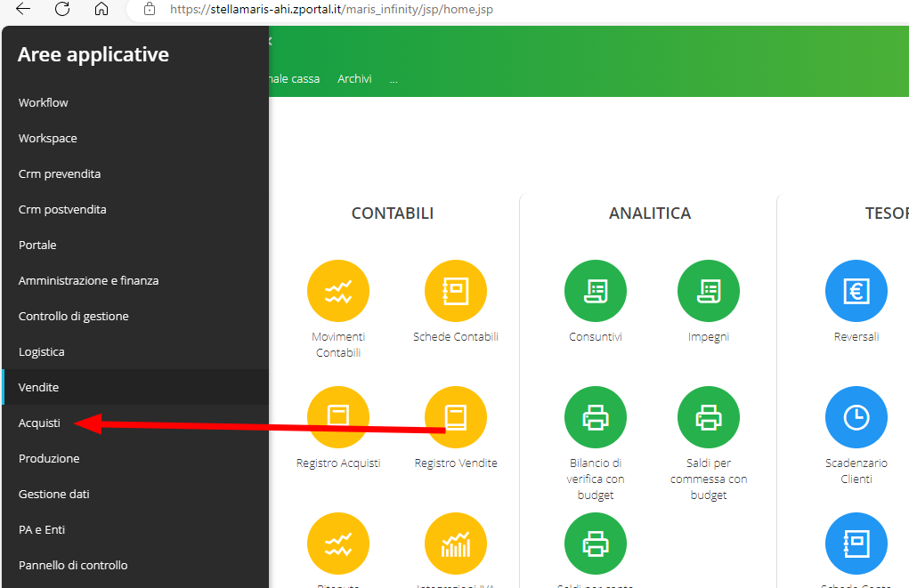Image resolution: width=909 pixels, height=588 pixels.
Task: Open Amministrazione e finanza area
Action: point(88,281)
